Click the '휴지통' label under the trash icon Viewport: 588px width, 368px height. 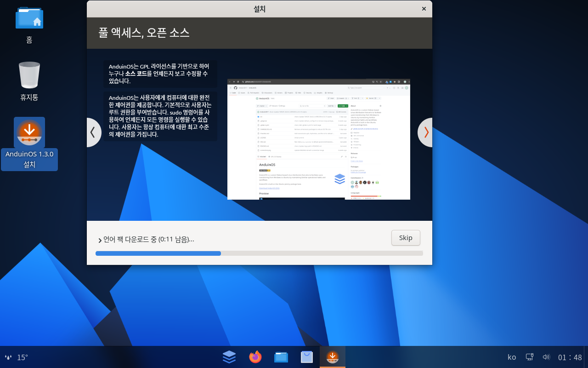coord(29,98)
